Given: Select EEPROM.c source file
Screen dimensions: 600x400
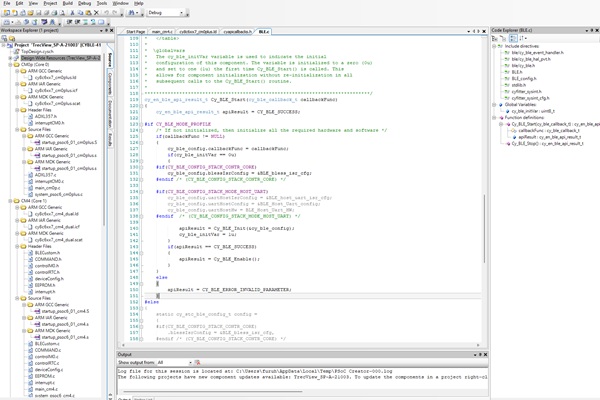Looking at the screenshot, I should click(x=45, y=376).
